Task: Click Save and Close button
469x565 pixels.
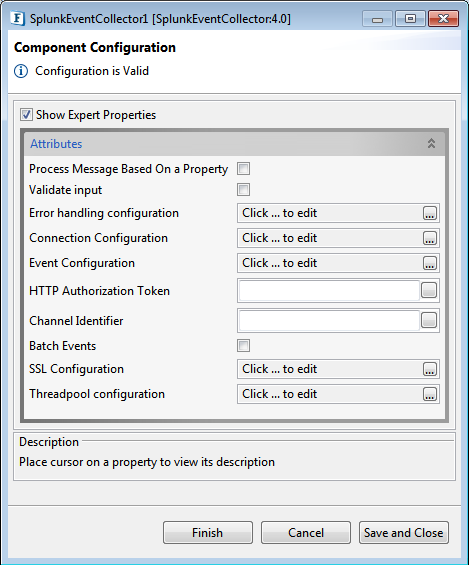Action: pos(404,532)
